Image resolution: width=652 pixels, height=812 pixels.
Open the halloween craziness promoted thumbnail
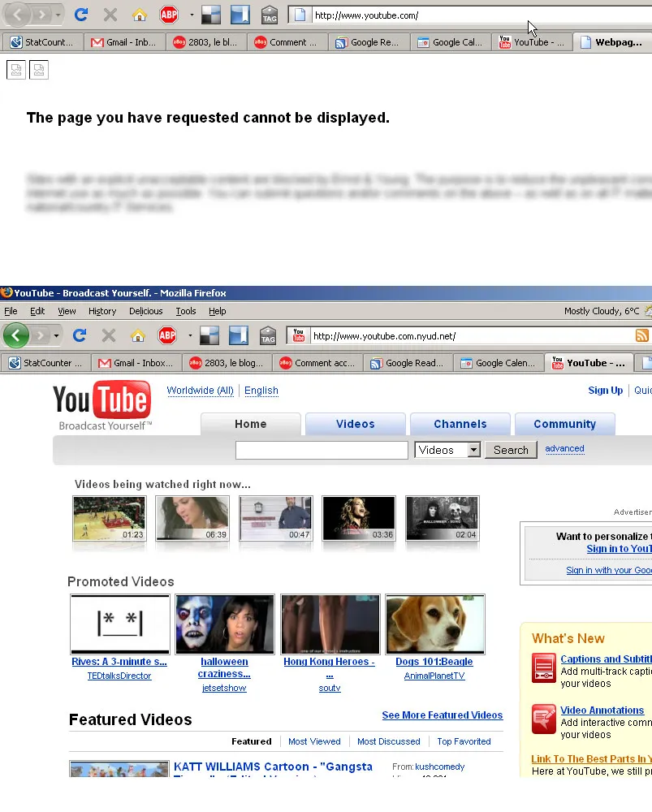coord(224,624)
